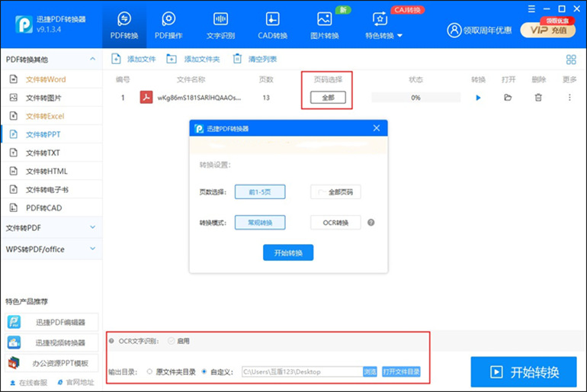Close the 迅捷PDF转换器 dialog
587x392 pixels.
pyautogui.click(x=377, y=128)
